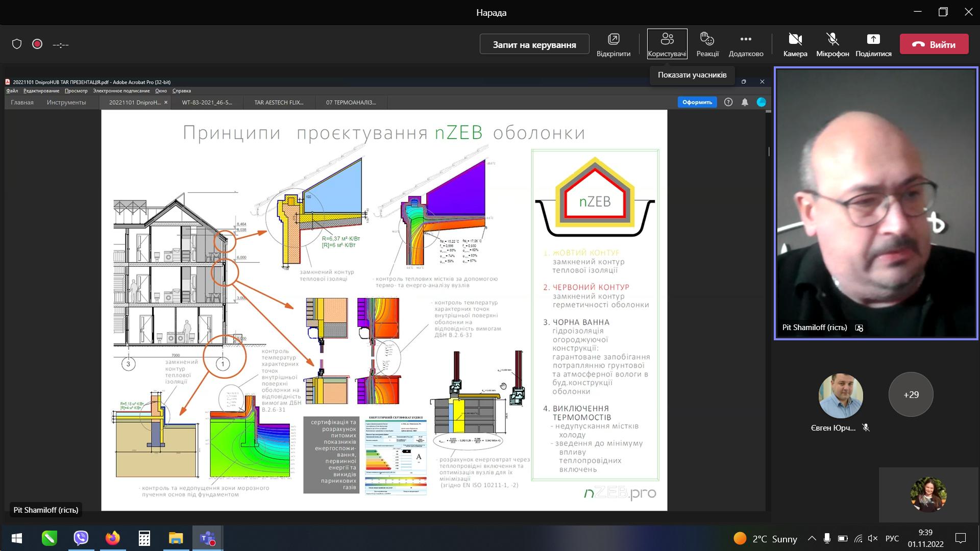This screenshot has height=551, width=980.
Task: Click the Поділитися share screen icon
Action: (x=873, y=44)
